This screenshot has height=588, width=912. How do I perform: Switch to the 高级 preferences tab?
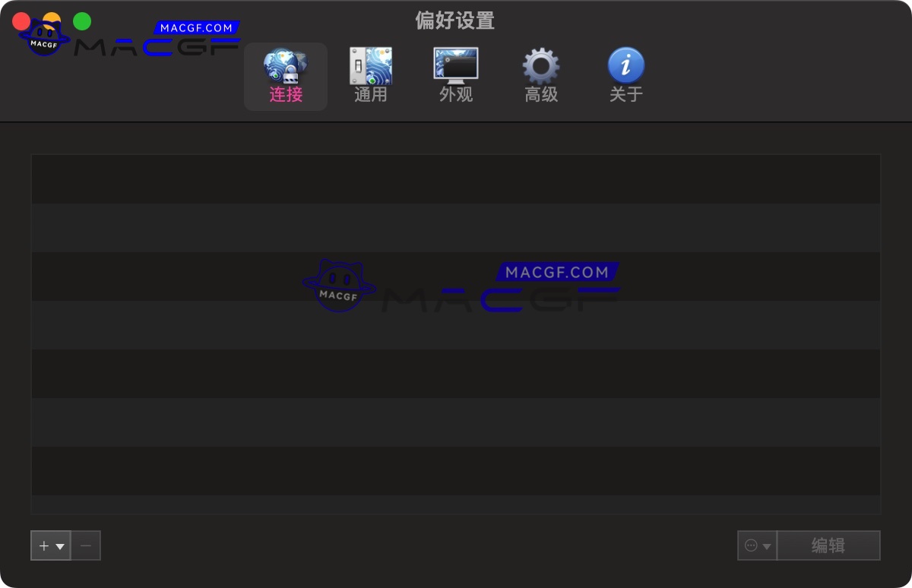tap(540, 74)
